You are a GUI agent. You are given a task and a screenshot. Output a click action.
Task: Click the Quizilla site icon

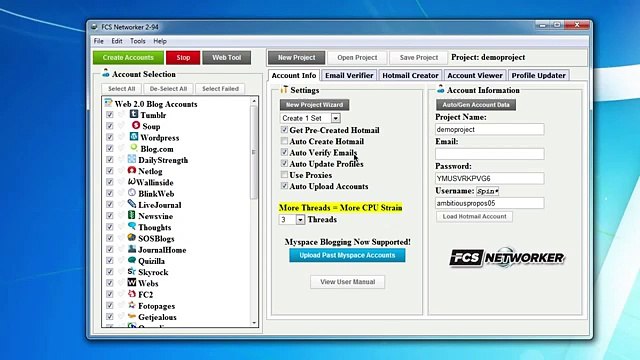click(132, 260)
